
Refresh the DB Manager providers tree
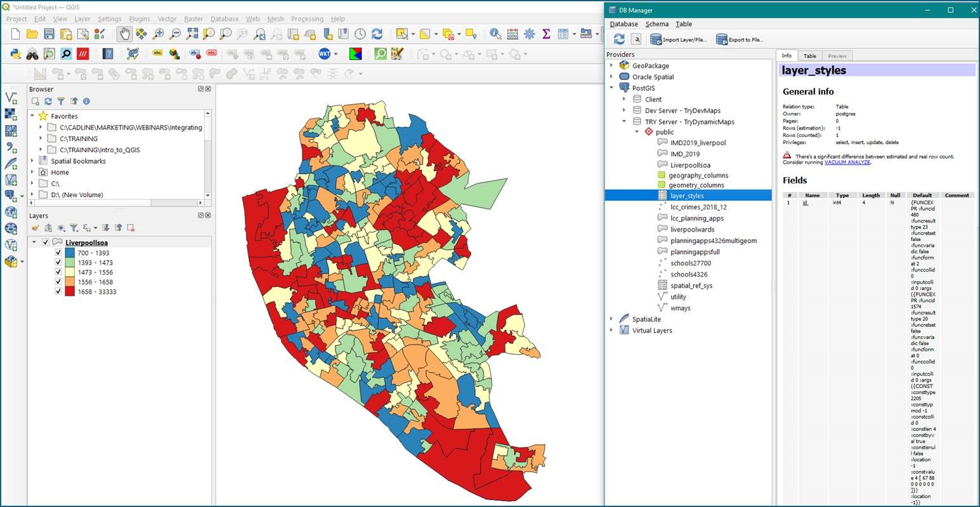(619, 39)
